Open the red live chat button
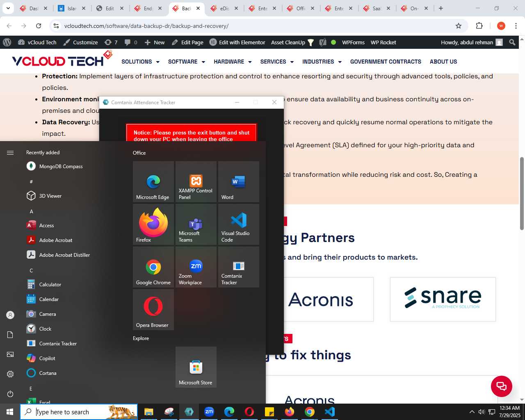The width and height of the screenshot is (525, 420). [x=501, y=386]
